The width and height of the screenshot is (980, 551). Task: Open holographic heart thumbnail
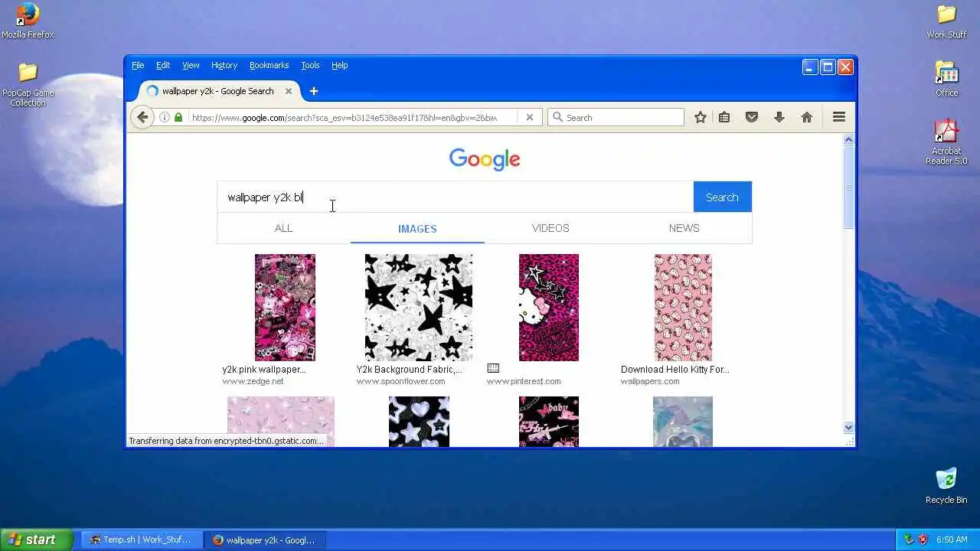point(683,422)
